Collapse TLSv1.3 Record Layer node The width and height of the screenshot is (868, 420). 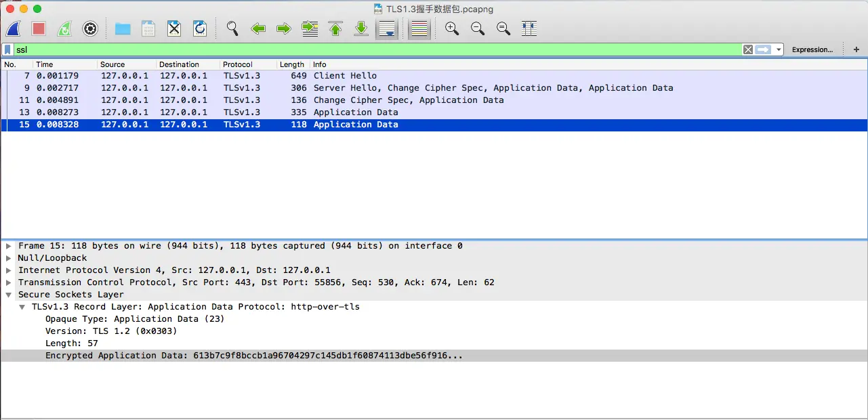(22, 307)
